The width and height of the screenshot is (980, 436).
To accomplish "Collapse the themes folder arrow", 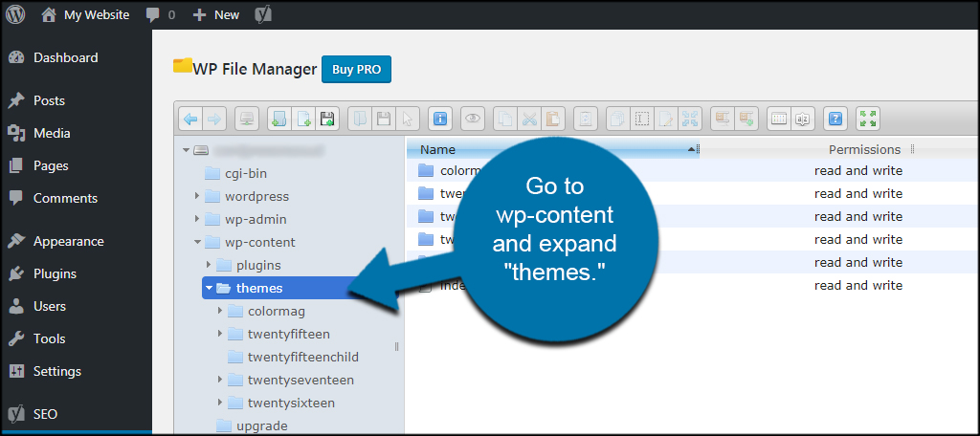I will 209,288.
